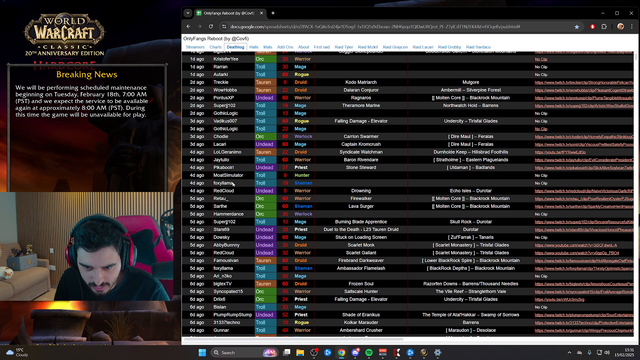The height and width of the screenshot is (360, 640).
Task: Open the Raid Lacari sheet tab
Action: [x=423, y=47]
